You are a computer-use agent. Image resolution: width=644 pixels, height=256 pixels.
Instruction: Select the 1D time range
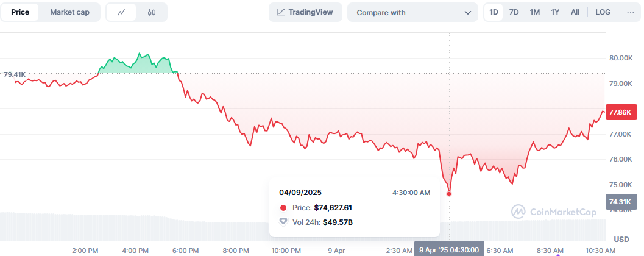point(494,12)
